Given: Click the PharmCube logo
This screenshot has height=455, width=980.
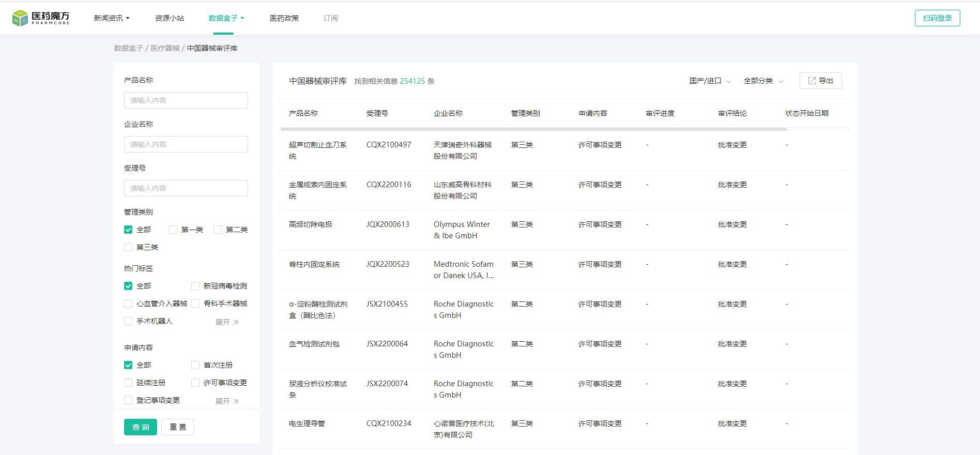Looking at the screenshot, I should pos(41,18).
